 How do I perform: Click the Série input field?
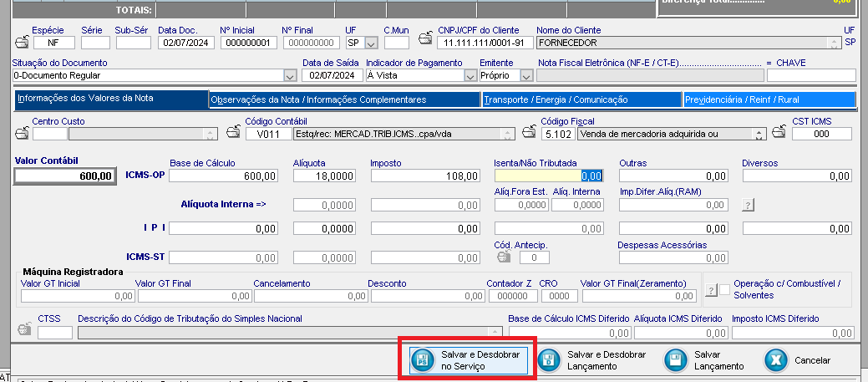click(96, 43)
